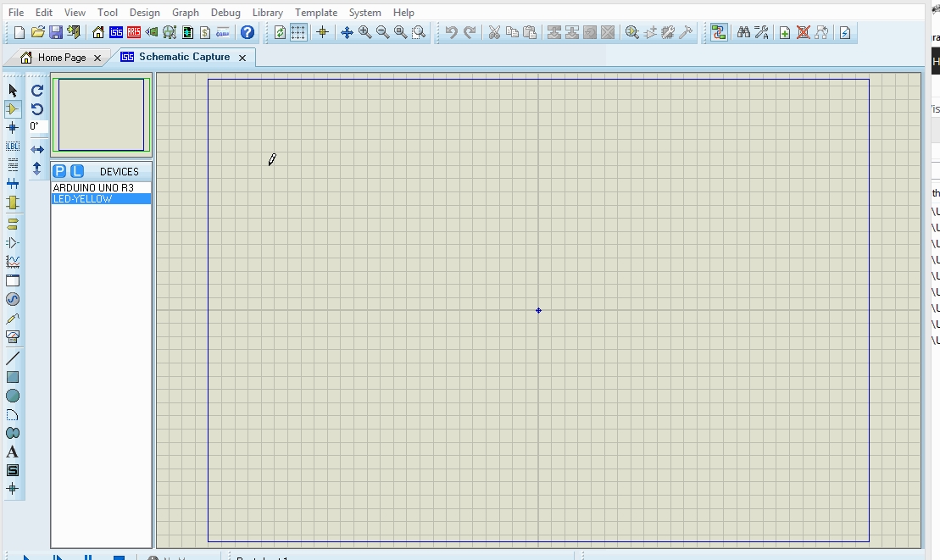940x560 pixels.
Task: Select the Wire Label mode tool
Action: click(x=13, y=147)
